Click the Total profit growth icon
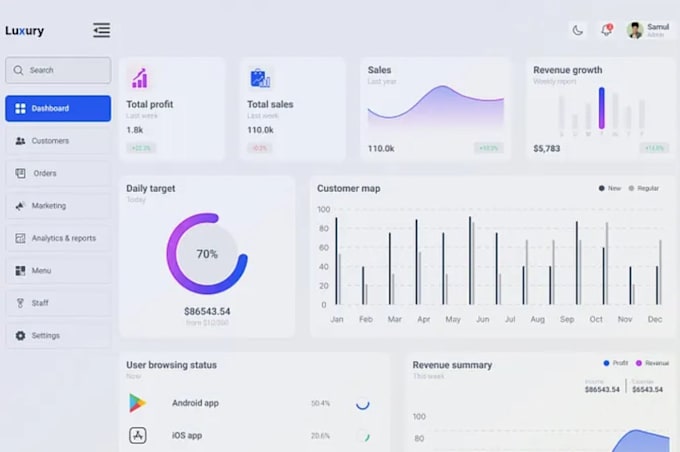The width and height of the screenshot is (680, 452). 140,78
